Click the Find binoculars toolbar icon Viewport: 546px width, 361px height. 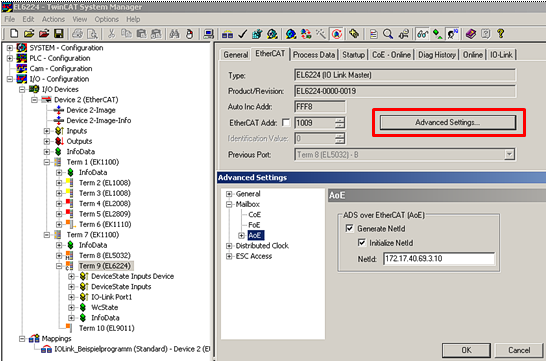point(174,34)
